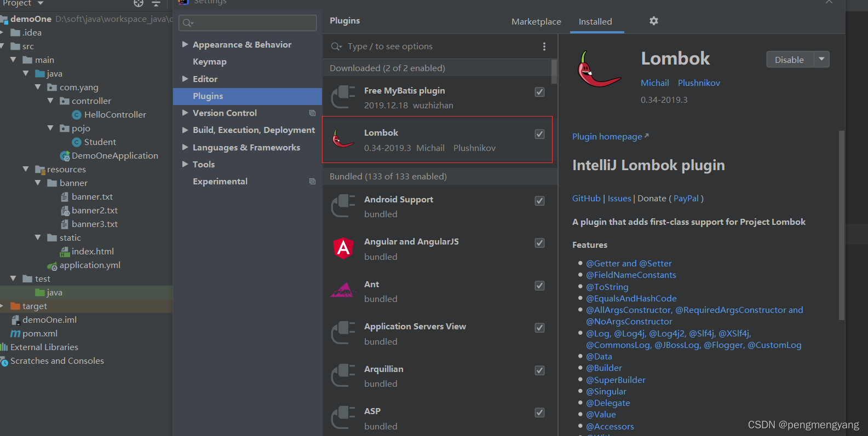868x436 pixels.
Task: Click the demoOne.iml file icon
Action: 15,320
